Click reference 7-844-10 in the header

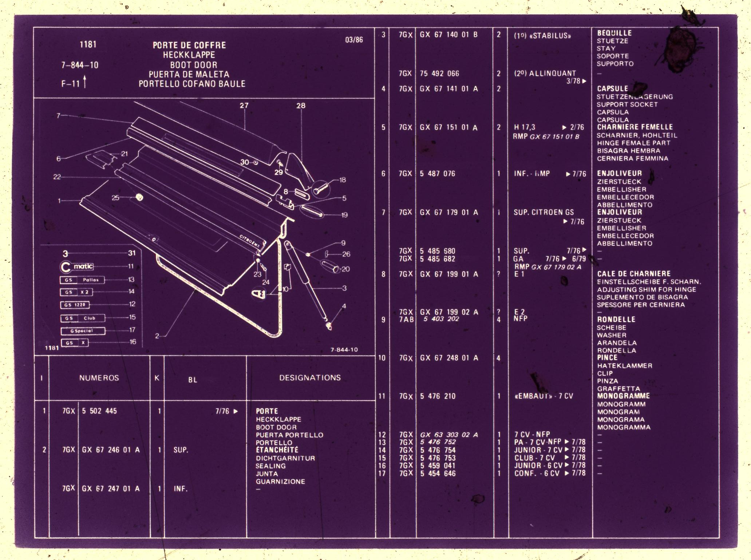point(80,65)
